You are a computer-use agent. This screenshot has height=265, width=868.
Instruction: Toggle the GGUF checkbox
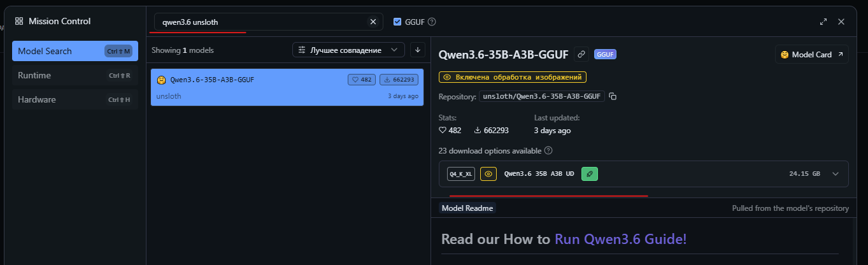397,22
